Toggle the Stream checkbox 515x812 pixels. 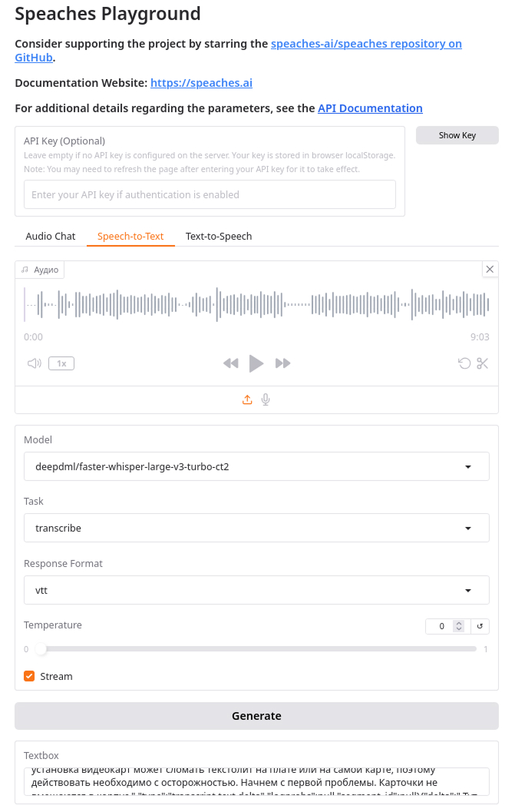[29, 676]
